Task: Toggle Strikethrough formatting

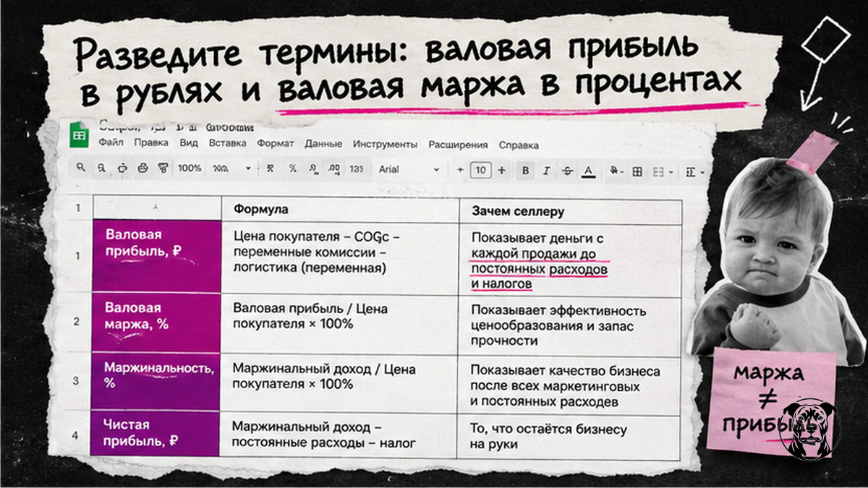Action: click(567, 171)
